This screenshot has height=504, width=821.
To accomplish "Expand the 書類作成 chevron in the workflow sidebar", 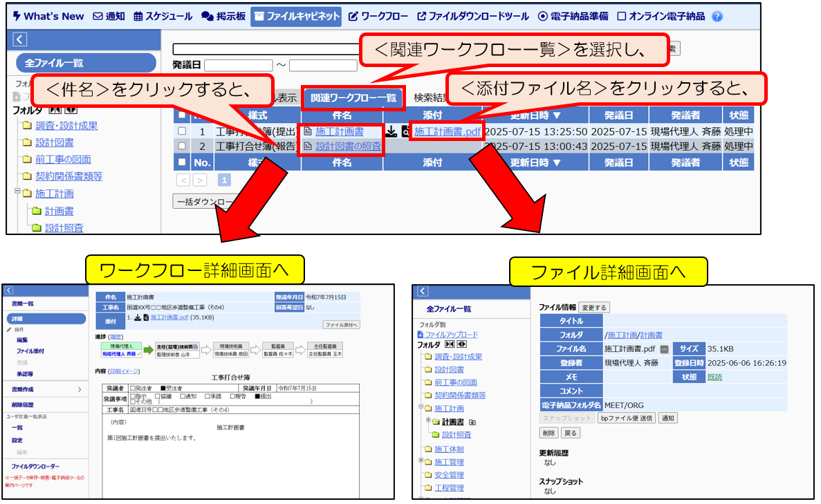I will (79, 390).
